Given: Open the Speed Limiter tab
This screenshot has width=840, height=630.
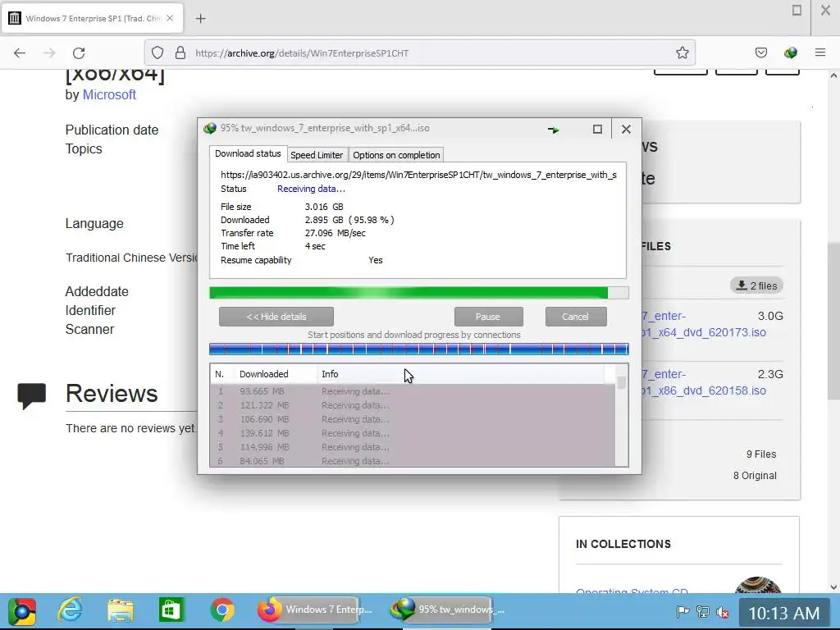Looking at the screenshot, I should (x=317, y=155).
